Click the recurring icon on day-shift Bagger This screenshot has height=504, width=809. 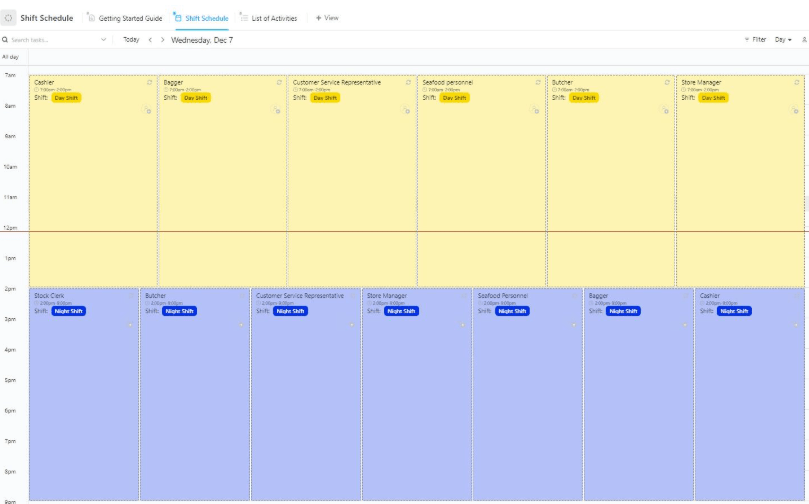279,82
